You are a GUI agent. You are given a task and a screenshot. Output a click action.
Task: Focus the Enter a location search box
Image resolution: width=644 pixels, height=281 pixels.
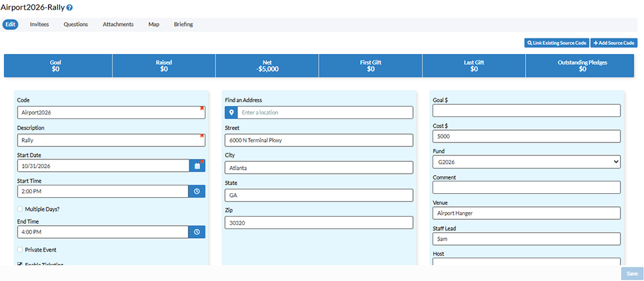point(325,112)
